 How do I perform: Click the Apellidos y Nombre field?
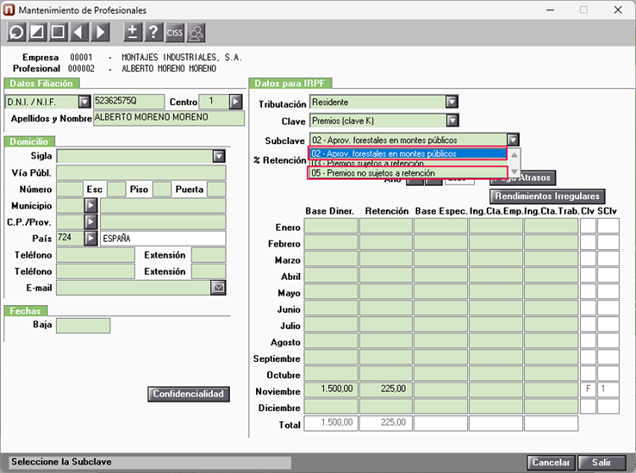[x=169, y=118]
